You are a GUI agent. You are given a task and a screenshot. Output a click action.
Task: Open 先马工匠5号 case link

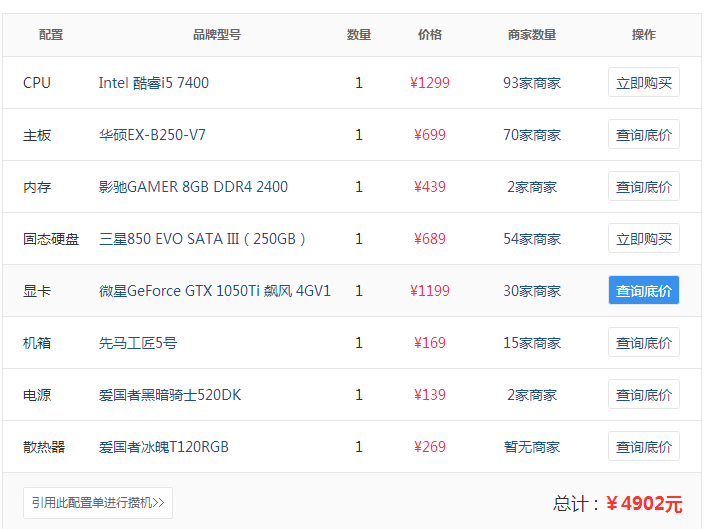[137, 343]
